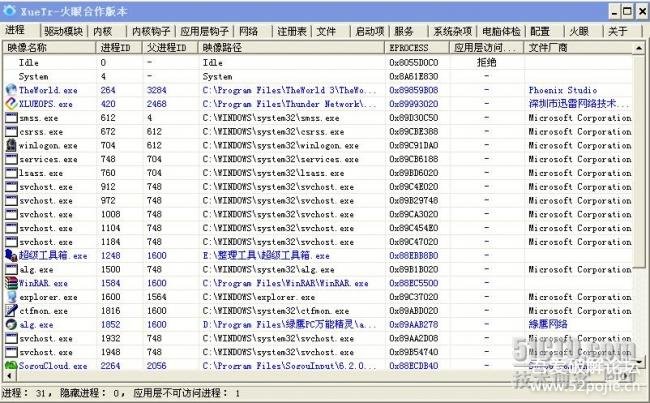Viewport: 650px width, 403px height.
Task: Open the 电脑体检 tab
Action: [x=501, y=31]
